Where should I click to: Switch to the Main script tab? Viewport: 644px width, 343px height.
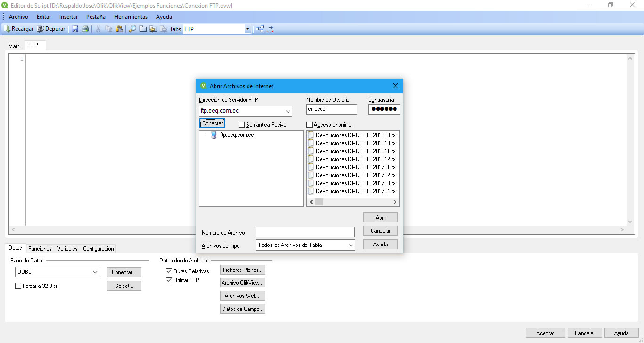pos(14,46)
